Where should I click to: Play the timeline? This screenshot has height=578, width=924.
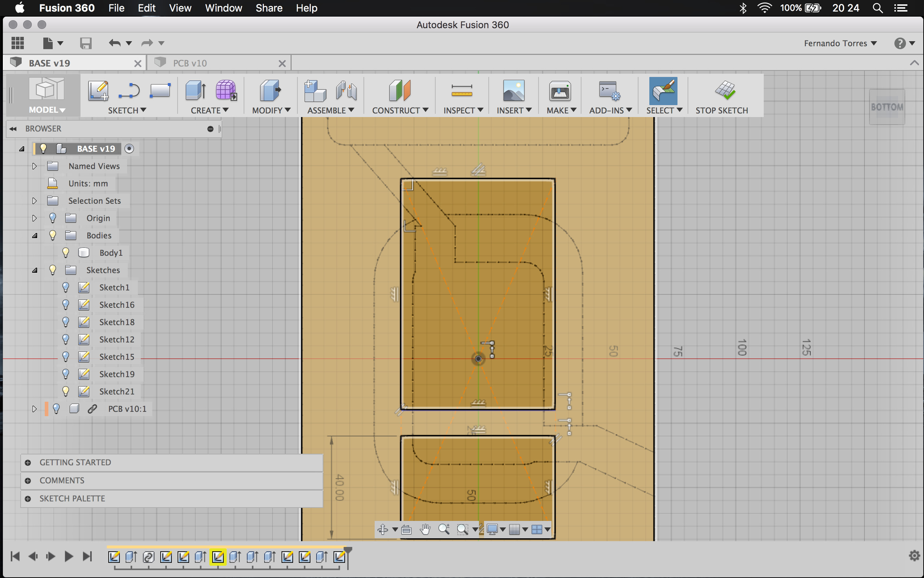[x=69, y=556]
